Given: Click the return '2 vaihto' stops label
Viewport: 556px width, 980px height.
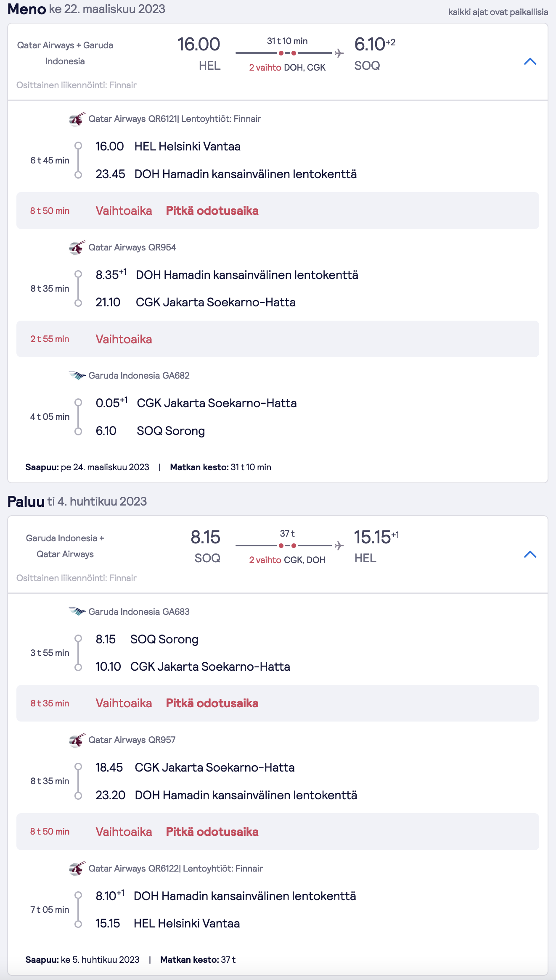Looking at the screenshot, I should [x=265, y=560].
